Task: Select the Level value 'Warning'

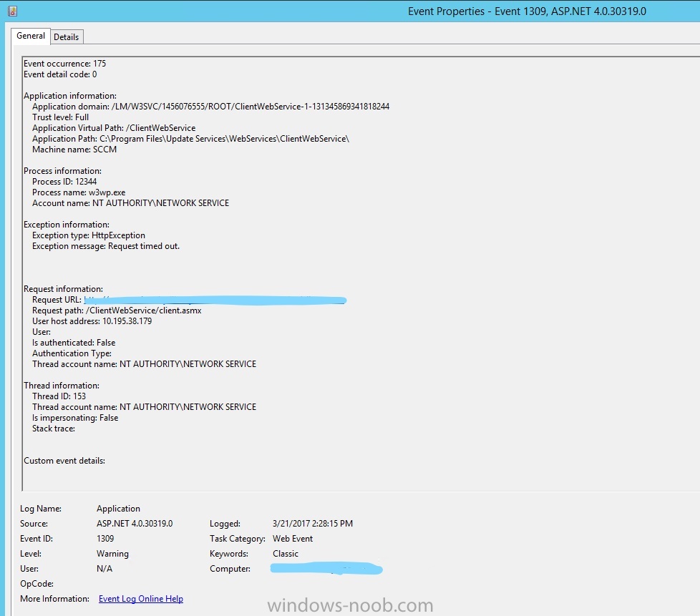Action: click(112, 554)
